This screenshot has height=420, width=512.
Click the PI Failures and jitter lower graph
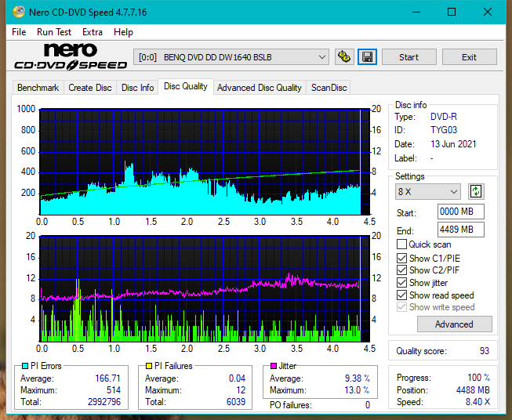(x=205, y=289)
